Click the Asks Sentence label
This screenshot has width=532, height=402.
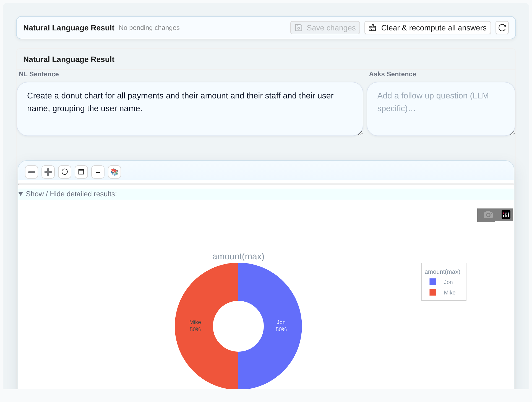[x=392, y=74]
